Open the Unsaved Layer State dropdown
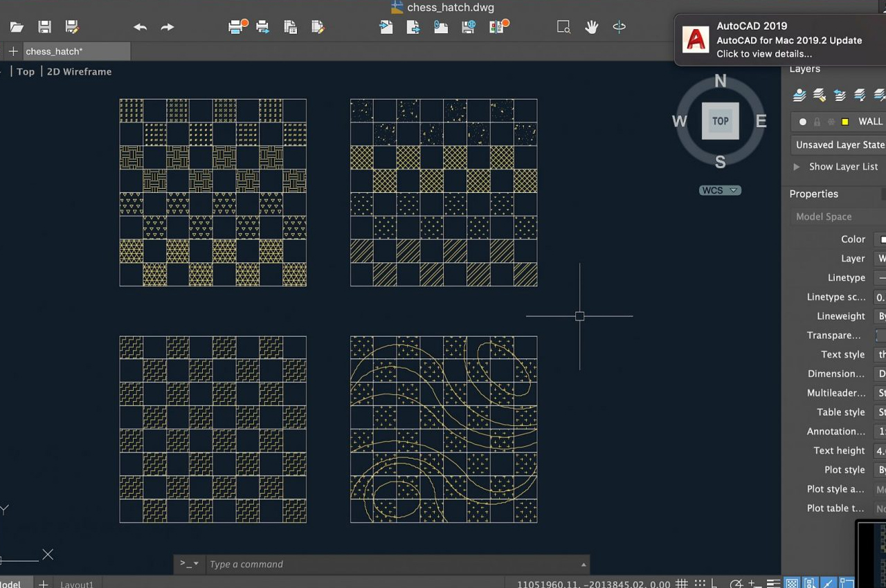886x588 pixels. [x=839, y=145]
